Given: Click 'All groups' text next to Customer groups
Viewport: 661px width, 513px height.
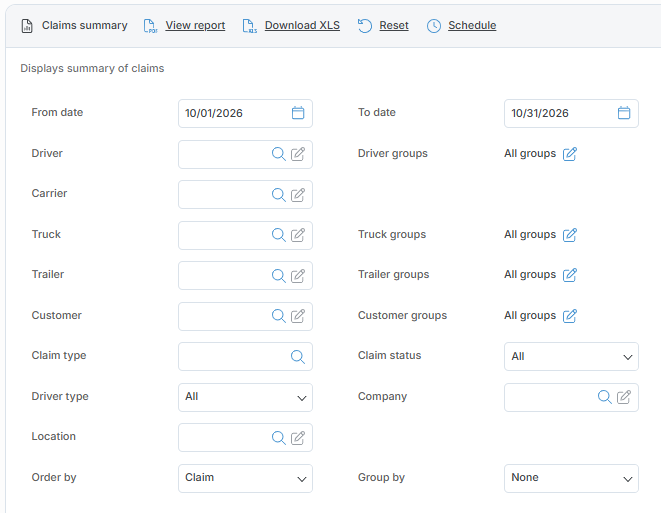Looking at the screenshot, I should pyautogui.click(x=530, y=315).
